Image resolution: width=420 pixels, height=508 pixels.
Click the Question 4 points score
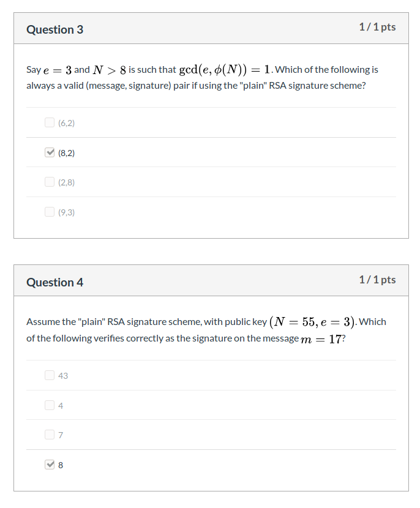377,280
